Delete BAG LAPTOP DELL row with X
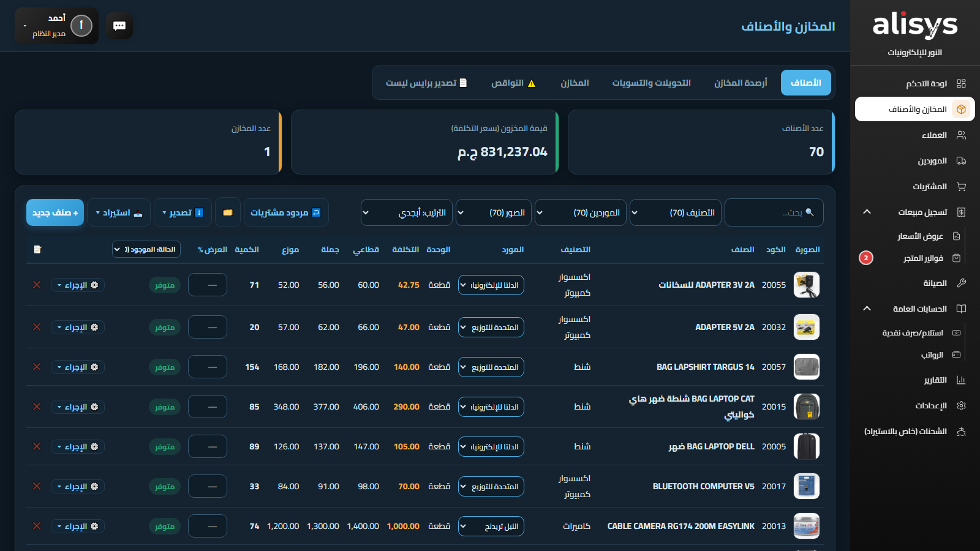Image resolution: width=980 pixels, height=551 pixels. pos(37,446)
